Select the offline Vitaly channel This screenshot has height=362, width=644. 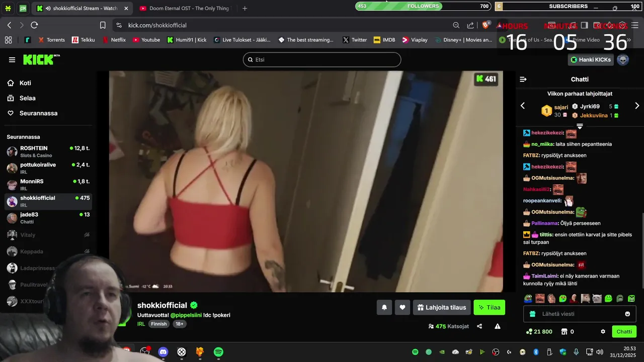pyautogui.click(x=48, y=234)
